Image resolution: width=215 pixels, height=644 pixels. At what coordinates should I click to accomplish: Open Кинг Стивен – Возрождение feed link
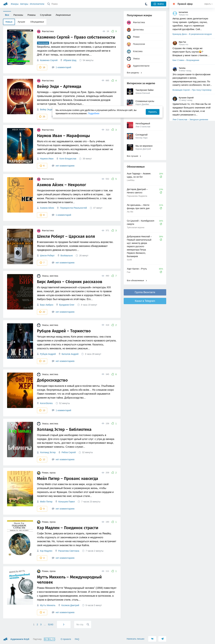pyautogui.click(x=186, y=60)
